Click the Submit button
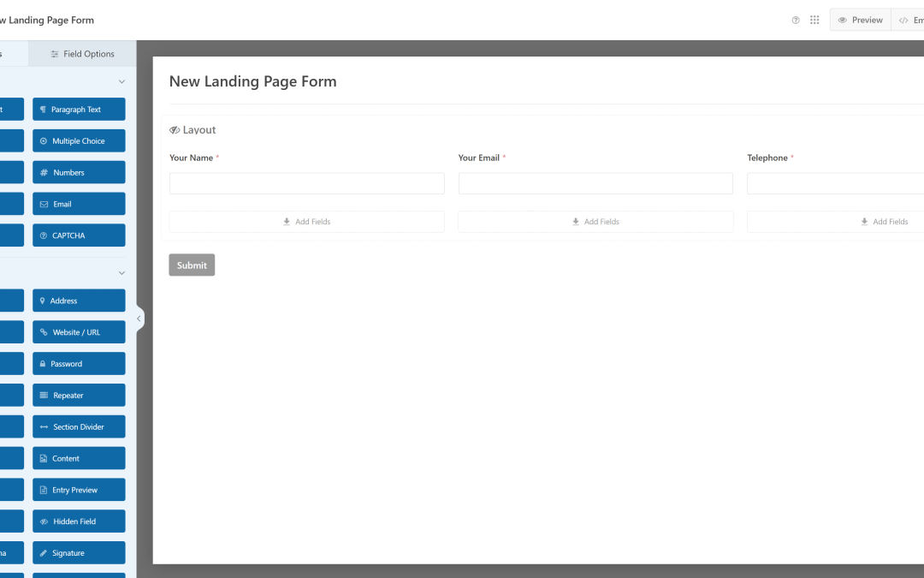 coord(192,265)
